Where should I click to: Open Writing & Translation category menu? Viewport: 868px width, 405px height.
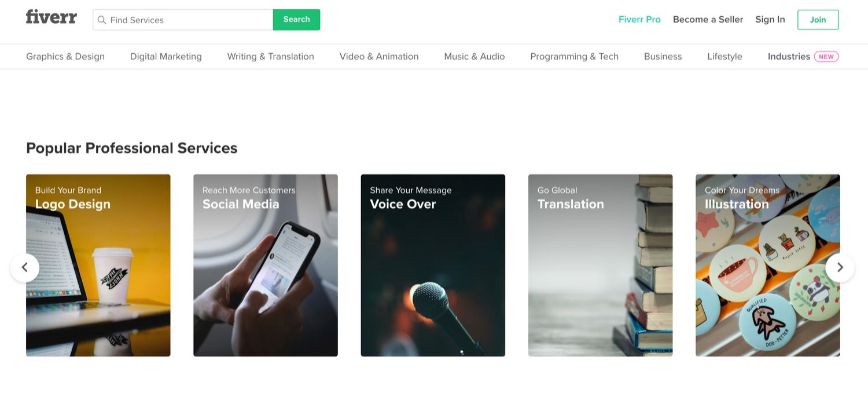(271, 57)
